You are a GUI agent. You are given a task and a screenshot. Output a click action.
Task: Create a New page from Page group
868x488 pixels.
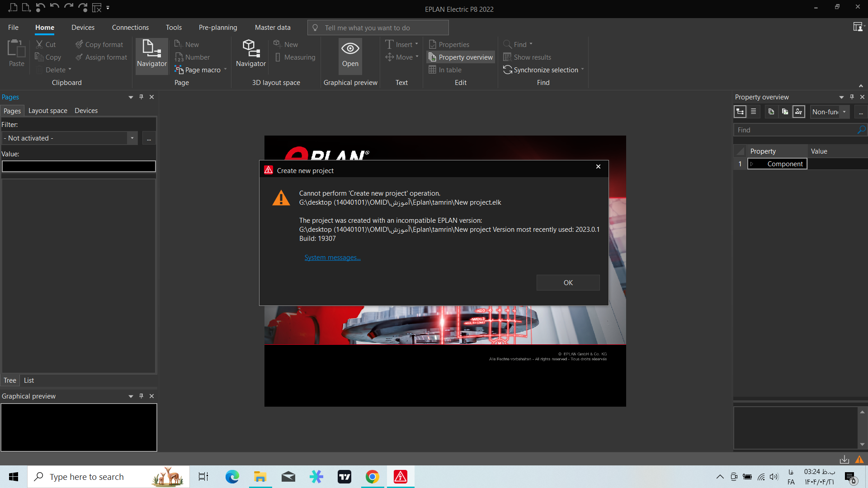coord(187,44)
